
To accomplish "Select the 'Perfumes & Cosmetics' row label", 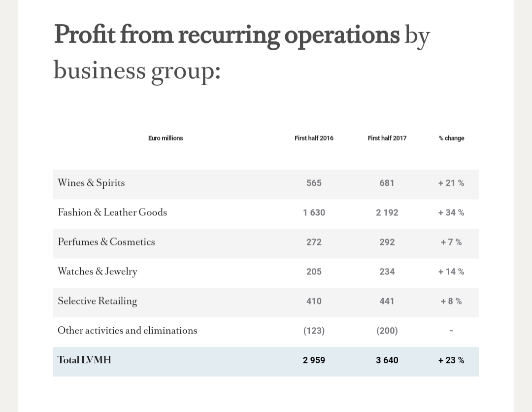I will coord(106,242).
